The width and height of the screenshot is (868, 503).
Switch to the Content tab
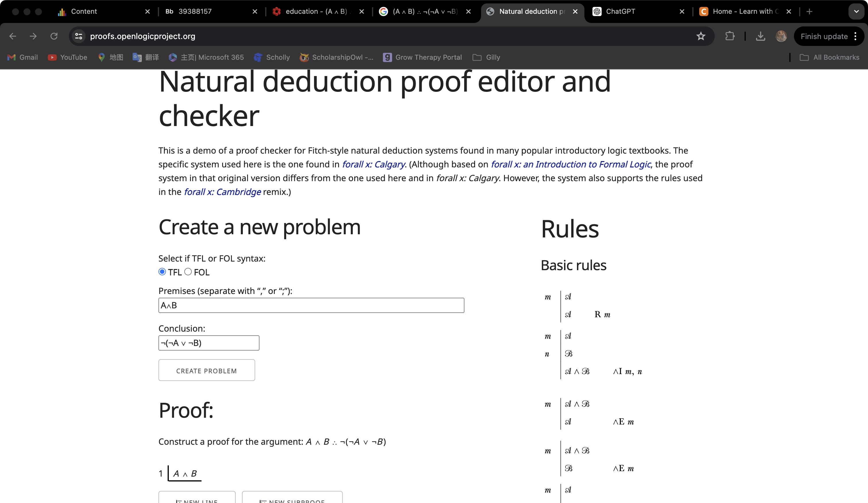[x=84, y=11]
